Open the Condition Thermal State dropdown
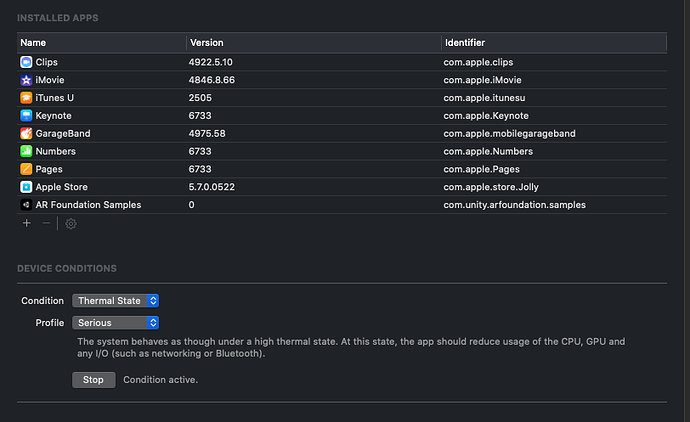Viewport: 690px width, 422px height. (x=116, y=300)
